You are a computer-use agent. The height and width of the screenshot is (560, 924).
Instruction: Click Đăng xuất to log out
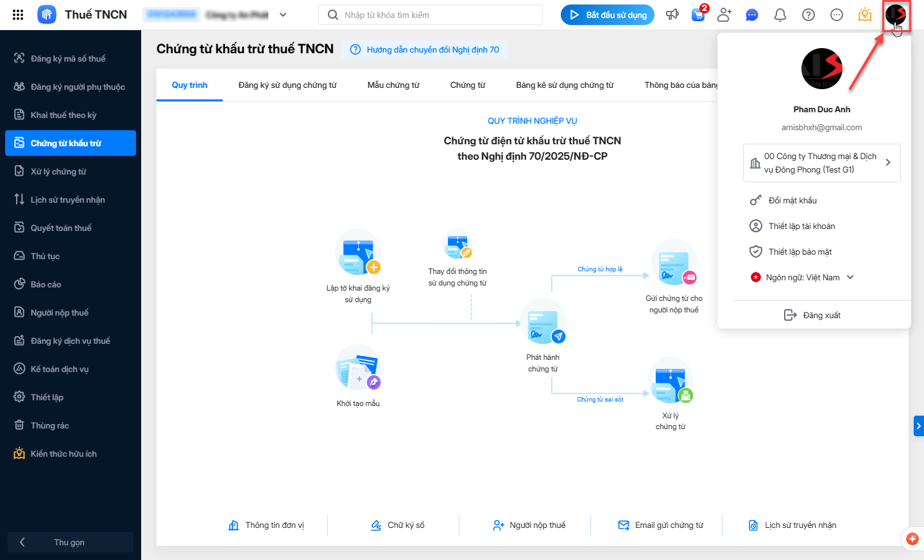(812, 315)
